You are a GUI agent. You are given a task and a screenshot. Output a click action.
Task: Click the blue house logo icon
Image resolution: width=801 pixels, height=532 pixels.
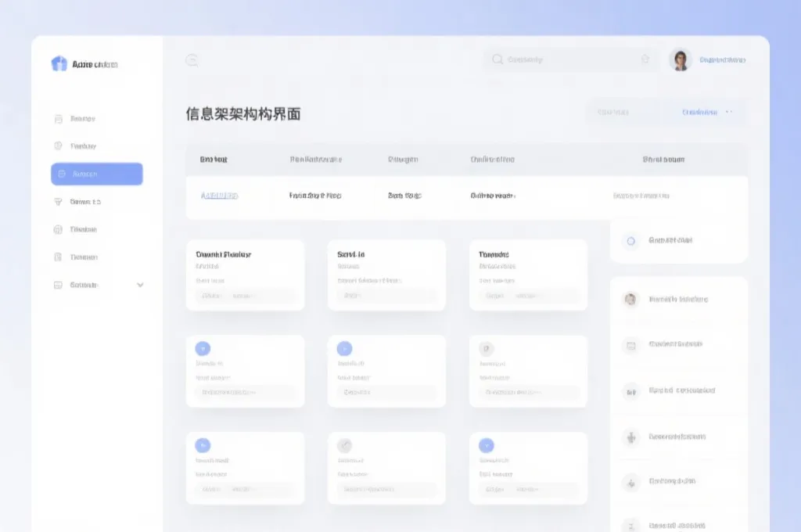pos(59,64)
